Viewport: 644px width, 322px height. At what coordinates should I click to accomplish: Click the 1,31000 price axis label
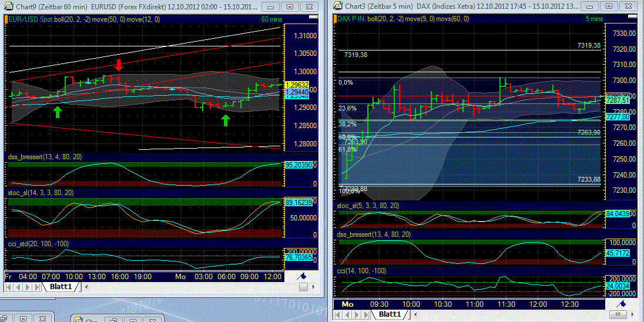tap(305, 36)
